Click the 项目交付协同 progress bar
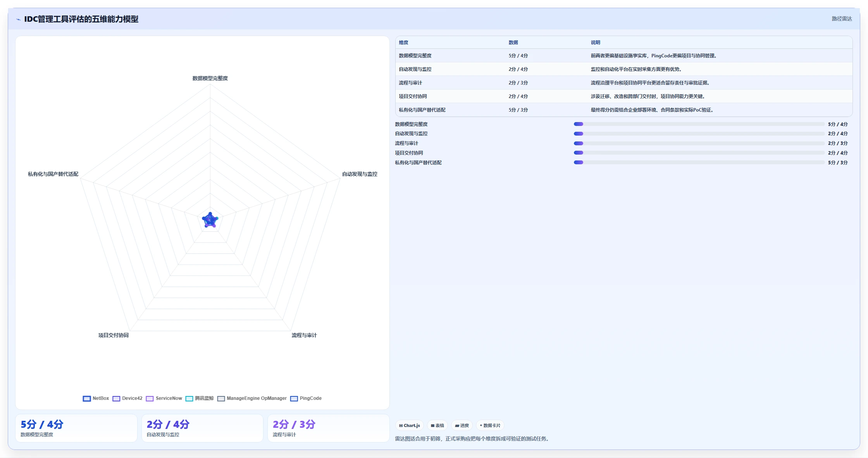868x458 pixels. (699, 153)
